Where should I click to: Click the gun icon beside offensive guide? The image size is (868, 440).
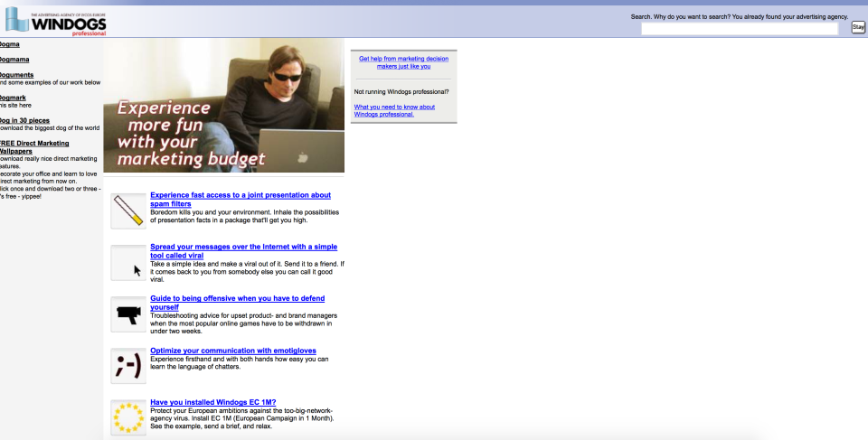(x=127, y=314)
